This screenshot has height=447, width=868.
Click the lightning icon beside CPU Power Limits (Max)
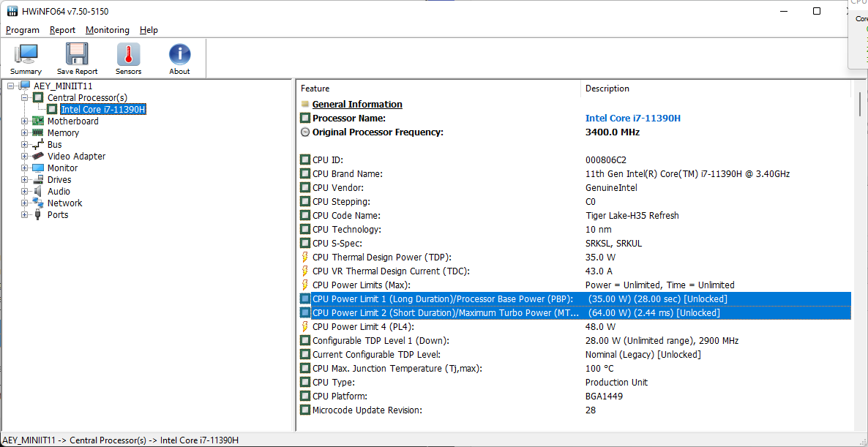click(304, 285)
